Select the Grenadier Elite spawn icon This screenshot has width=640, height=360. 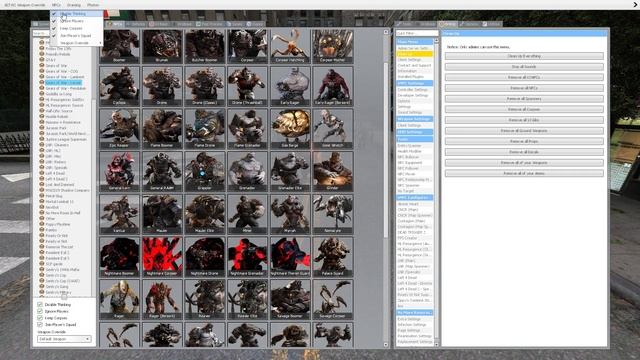(290, 171)
